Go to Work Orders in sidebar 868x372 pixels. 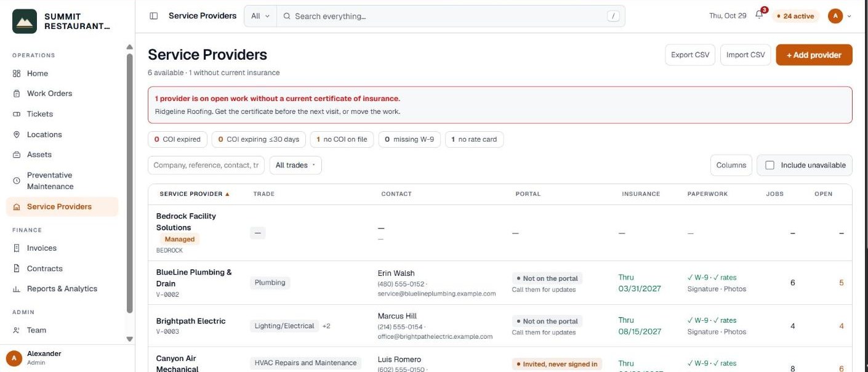click(49, 94)
